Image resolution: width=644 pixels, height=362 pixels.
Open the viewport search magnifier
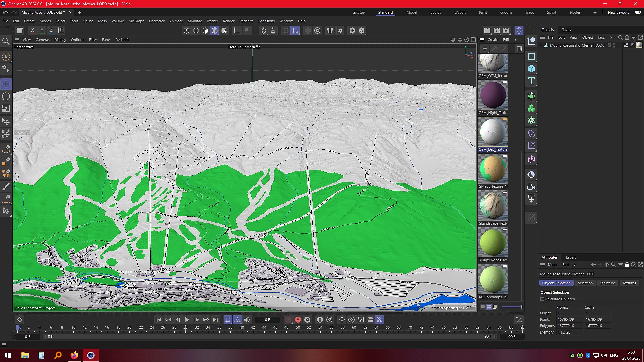[6, 41]
